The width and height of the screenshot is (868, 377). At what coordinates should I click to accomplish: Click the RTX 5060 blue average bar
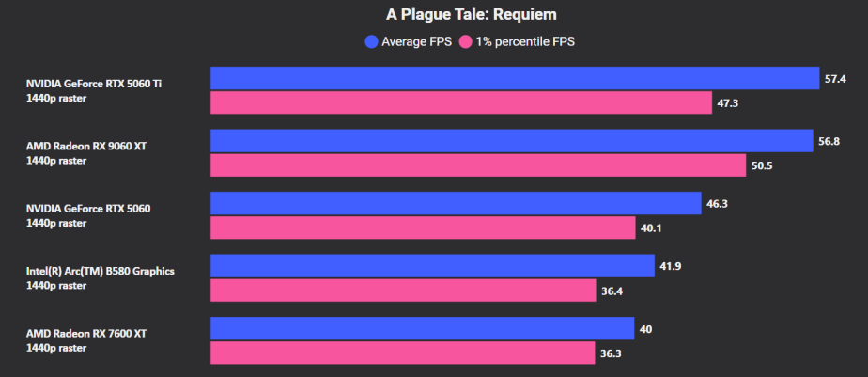pos(456,203)
